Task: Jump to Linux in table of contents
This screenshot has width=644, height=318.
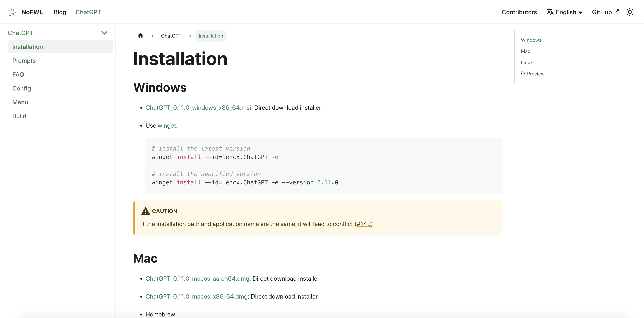Action: [527, 63]
